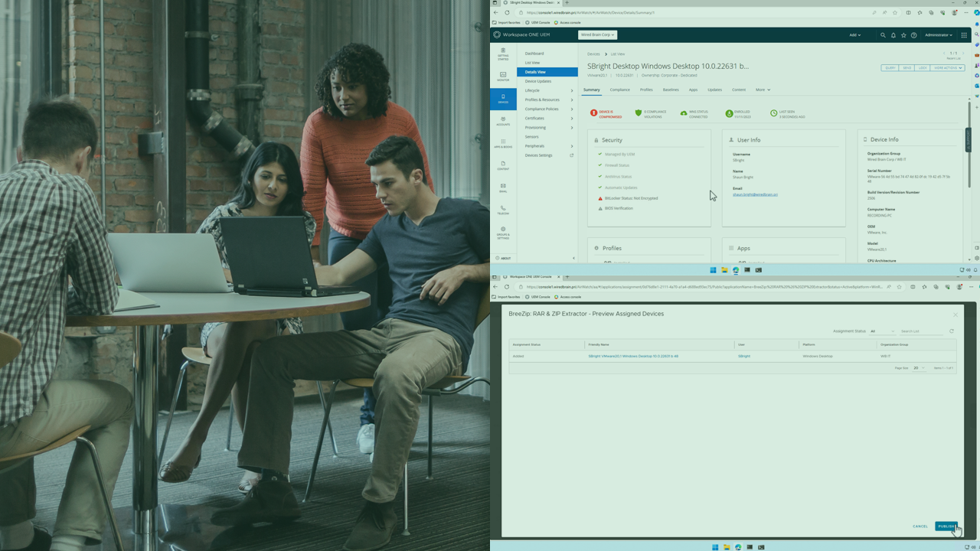Click the help question mark icon in header
This screenshot has height=551, width=980.
[x=913, y=35]
